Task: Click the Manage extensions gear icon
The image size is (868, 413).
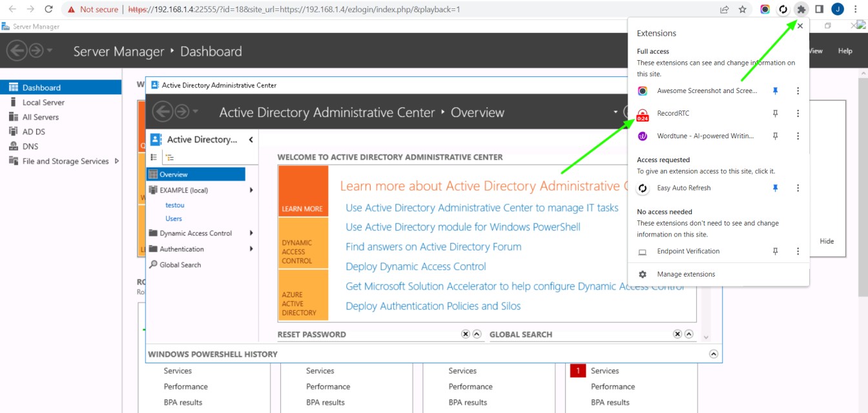Action: point(643,274)
